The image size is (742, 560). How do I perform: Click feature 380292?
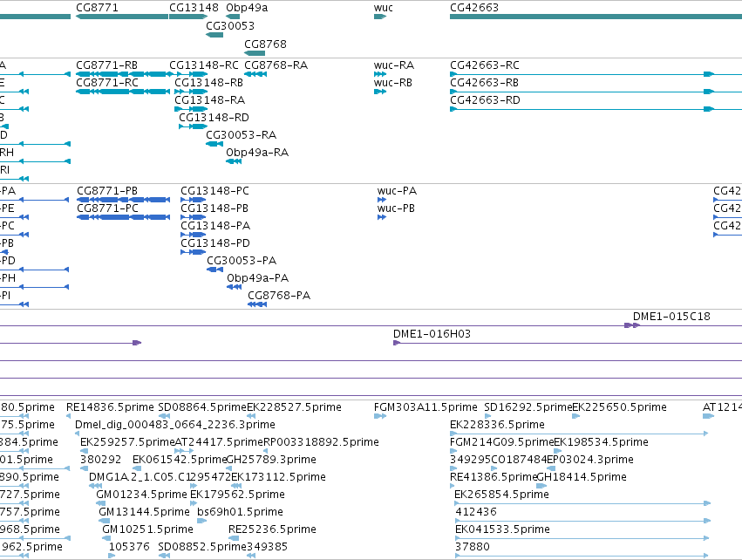tap(101, 460)
